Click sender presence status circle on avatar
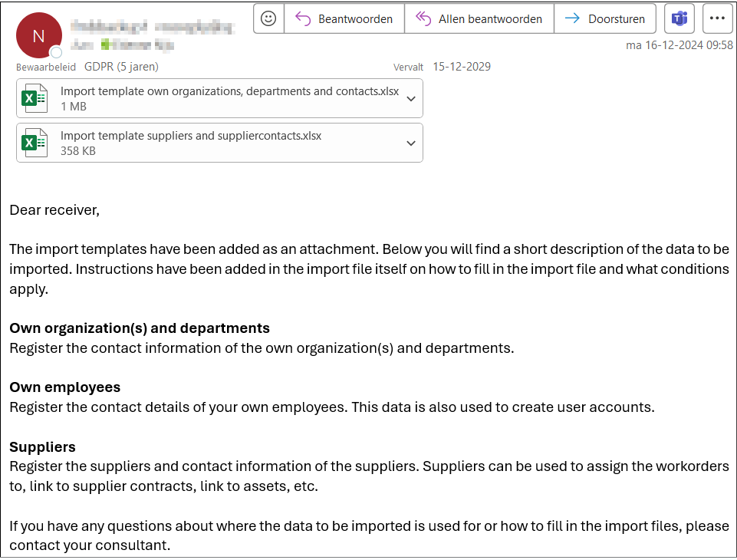This screenshot has width=737, height=560. pyautogui.click(x=57, y=52)
